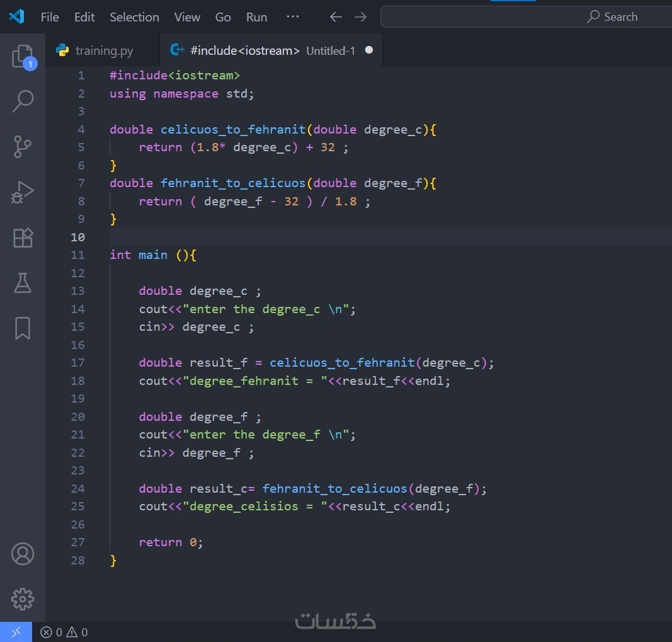Click the VS Code logo icon
672x642 pixels.
point(17,17)
